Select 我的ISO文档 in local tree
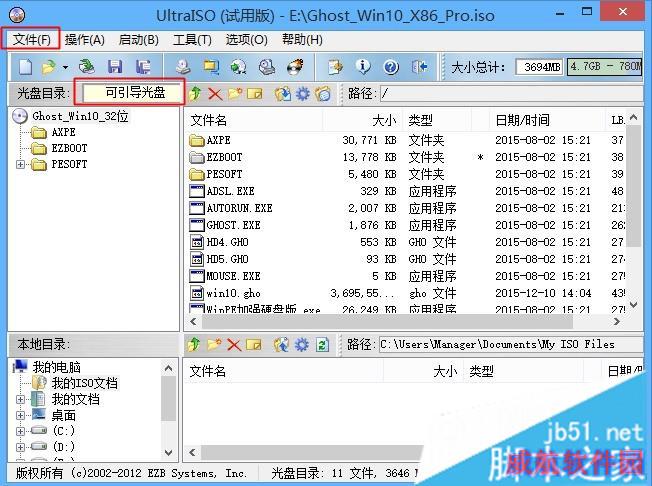This screenshot has width=652, height=486. (84, 383)
